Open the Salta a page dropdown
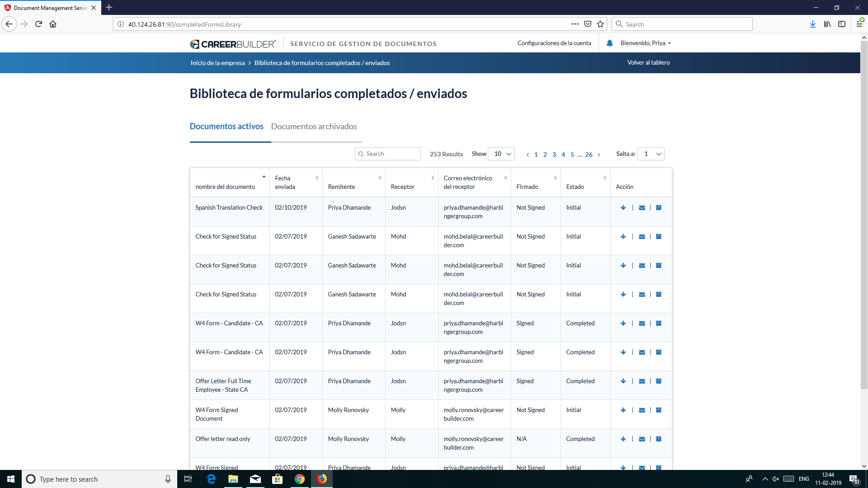The image size is (868, 488). click(651, 154)
